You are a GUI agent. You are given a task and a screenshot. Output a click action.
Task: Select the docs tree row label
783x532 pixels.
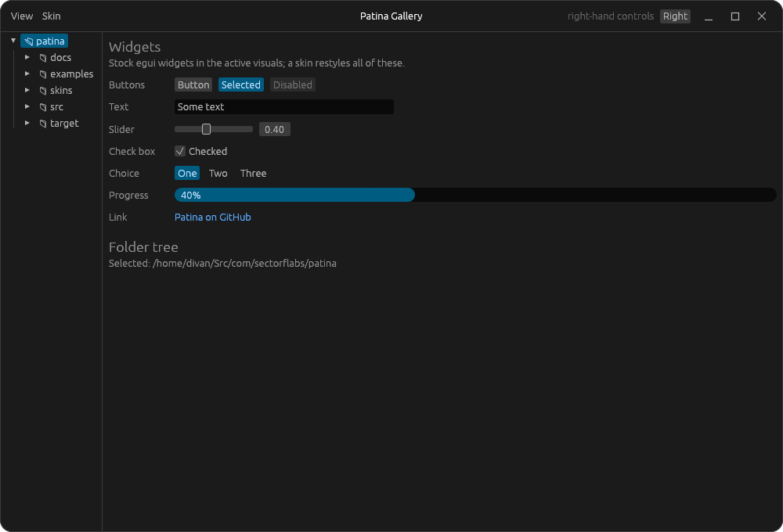pyautogui.click(x=60, y=57)
